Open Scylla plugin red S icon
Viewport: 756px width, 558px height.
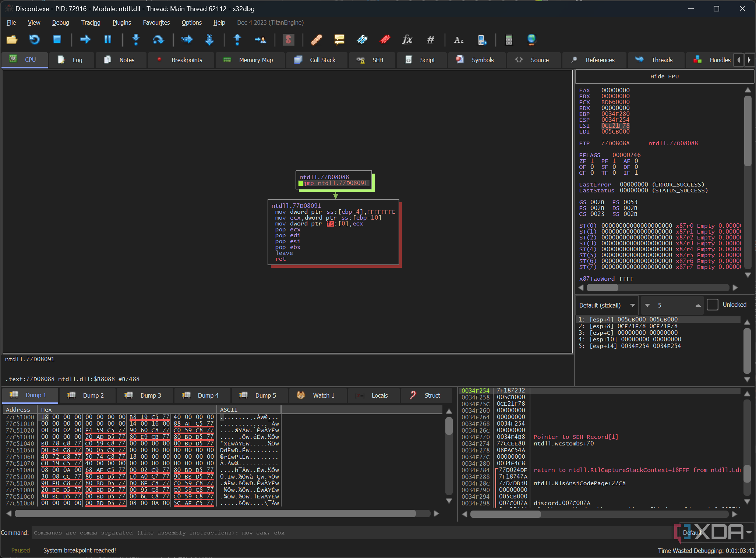(288, 40)
